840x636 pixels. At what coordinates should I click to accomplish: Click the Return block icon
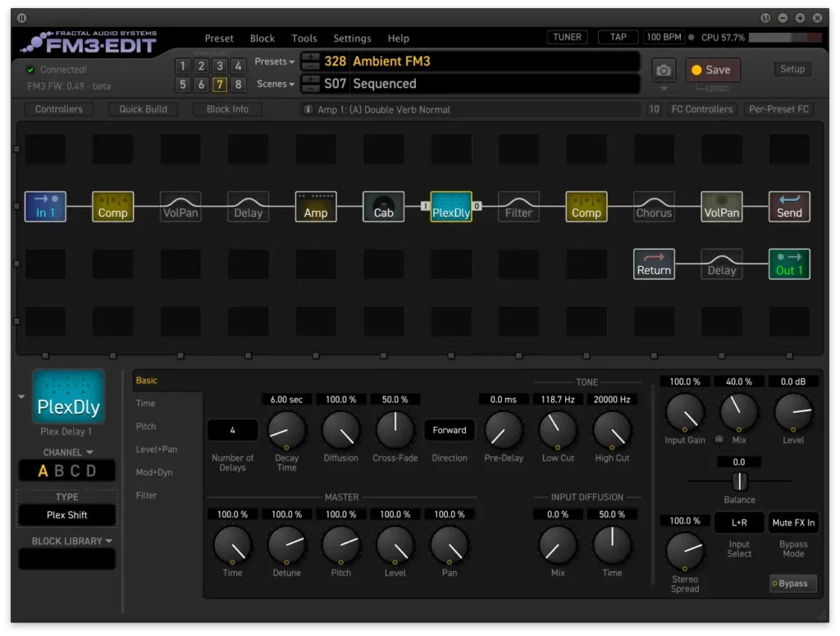tap(654, 264)
